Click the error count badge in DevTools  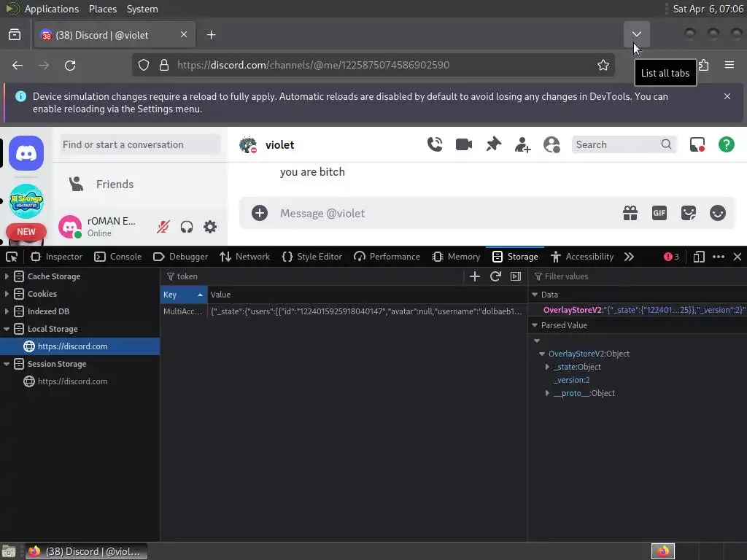click(x=671, y=257)
